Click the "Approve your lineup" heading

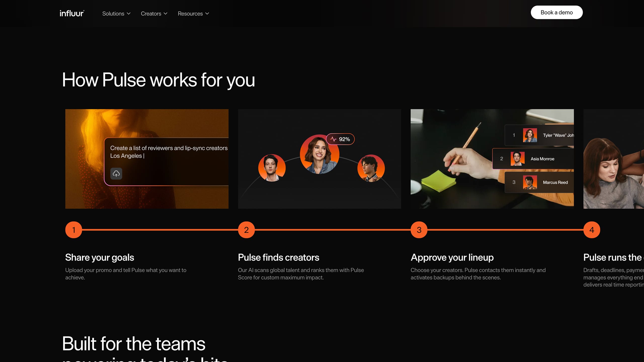(x=452, y=257)
